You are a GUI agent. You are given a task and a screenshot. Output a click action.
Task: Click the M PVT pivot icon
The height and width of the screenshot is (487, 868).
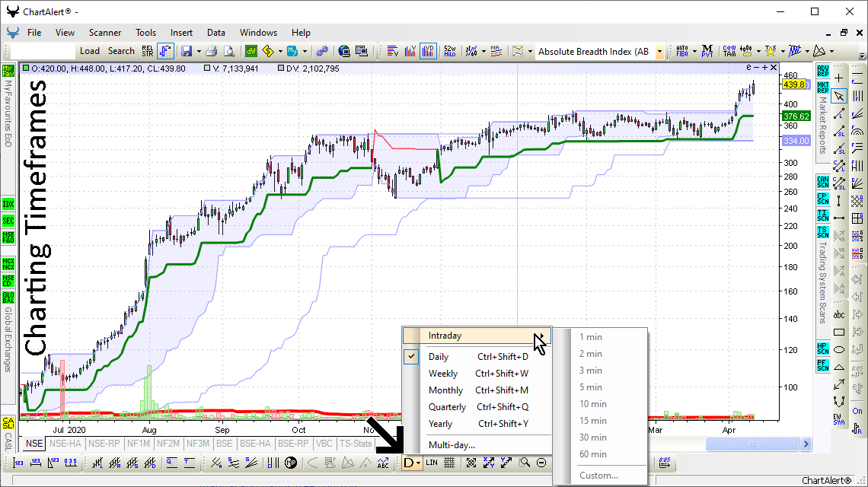click(707, 51)
